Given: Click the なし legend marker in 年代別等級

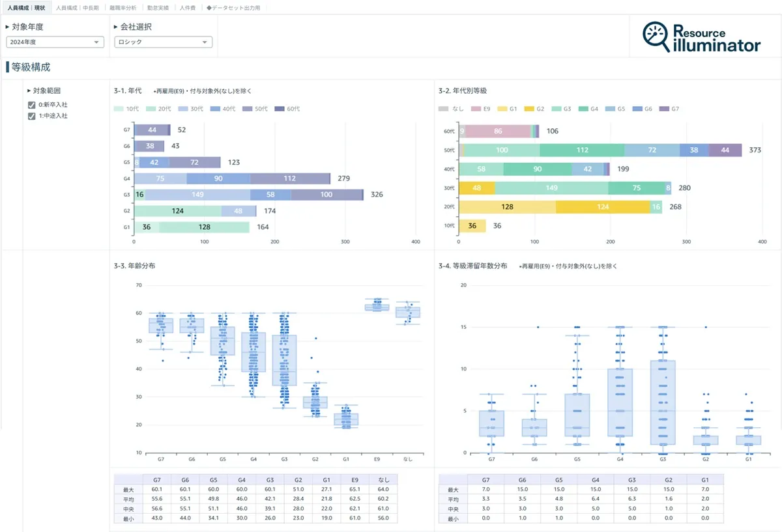Looking at the screenshot, I should click(444, 109).
